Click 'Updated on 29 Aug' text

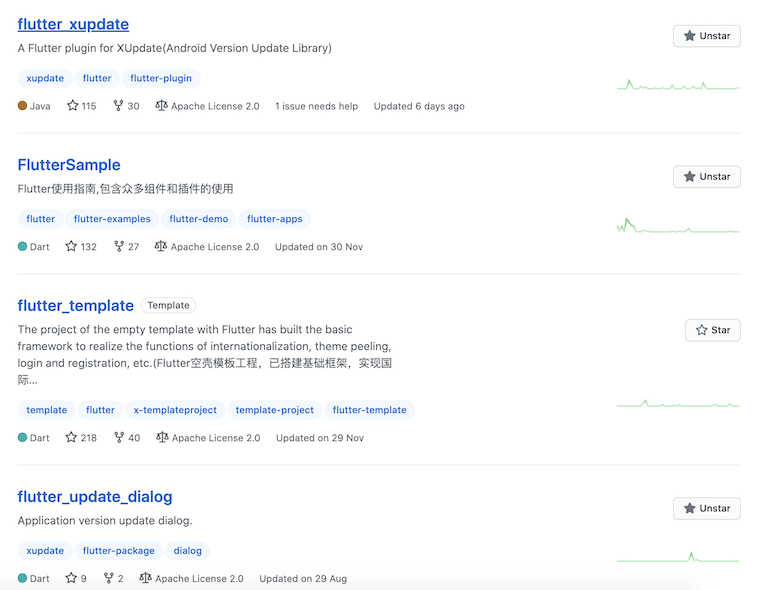click(x=303, y=578)
